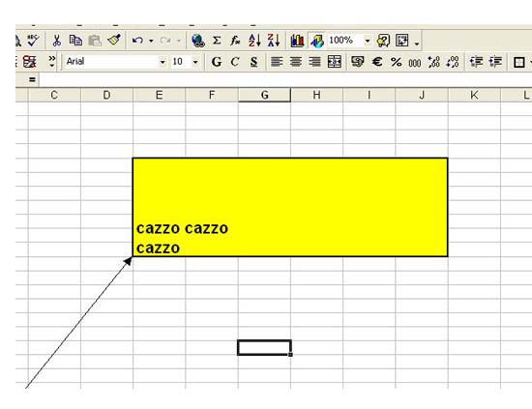Center align text in cell

tap(296, 62)
